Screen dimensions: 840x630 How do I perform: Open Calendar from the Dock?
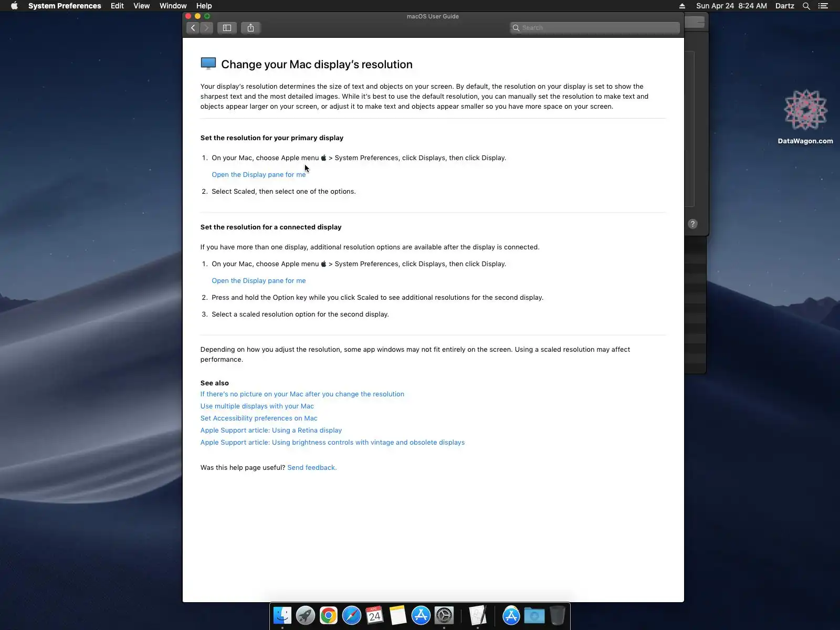point(375,615)
